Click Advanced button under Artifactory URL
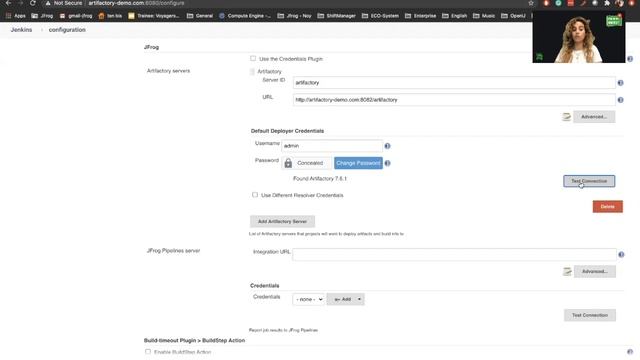640x360 pixels. (x=594, y=117)
